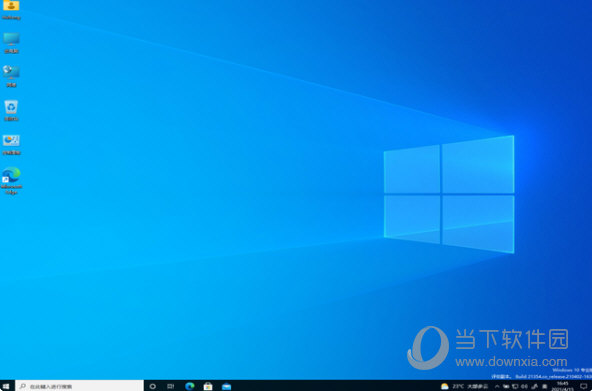Open the notification Action Center icon
The height and width of the screenshot is (391, 592).
coord(584,386)
